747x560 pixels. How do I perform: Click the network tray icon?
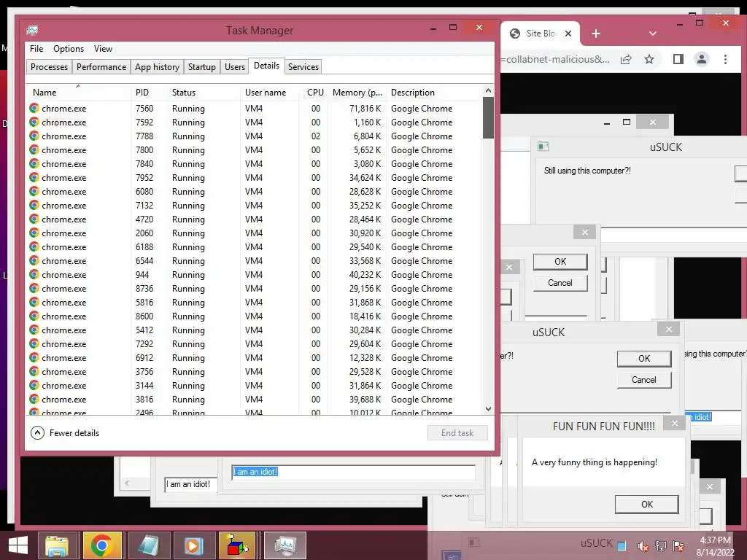tap(661, 546)
